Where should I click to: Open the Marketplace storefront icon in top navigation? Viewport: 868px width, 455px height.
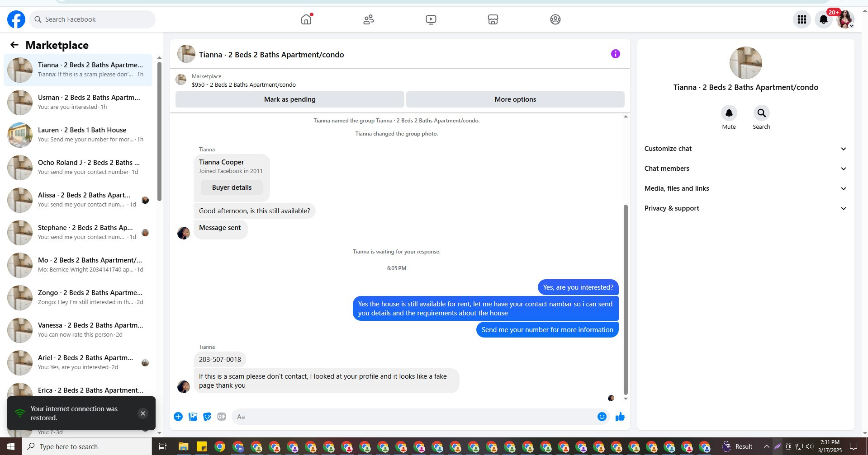pyautogui.click(x=493, y=19)
